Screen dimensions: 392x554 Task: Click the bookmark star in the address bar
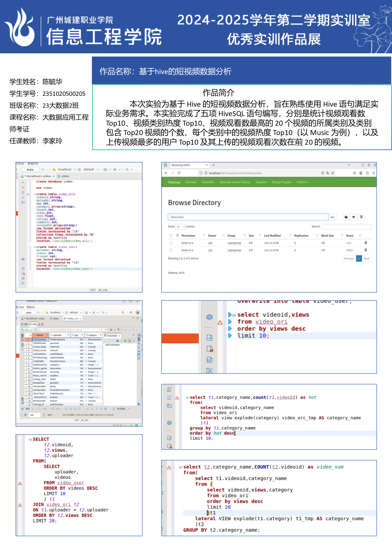tap(333, 173)
